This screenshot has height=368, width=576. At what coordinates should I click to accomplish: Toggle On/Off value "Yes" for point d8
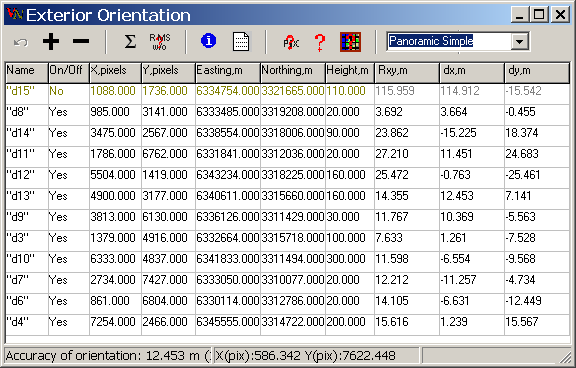tap(58, 112)
